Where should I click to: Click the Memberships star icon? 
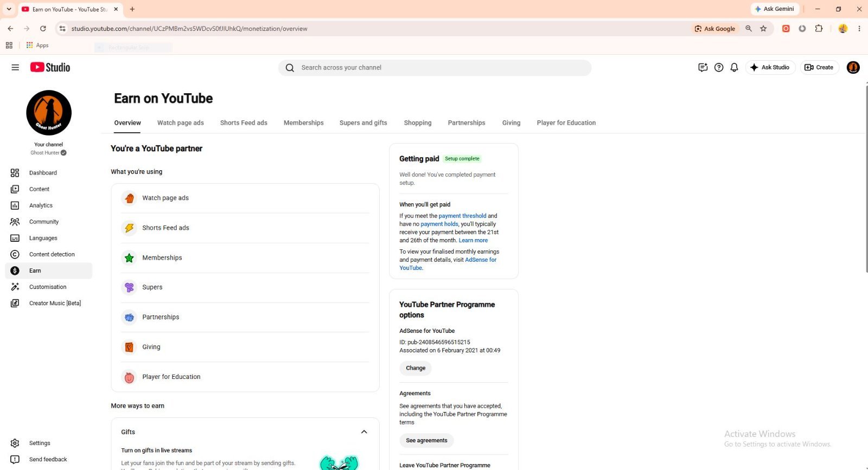click(x=129, y=258)
